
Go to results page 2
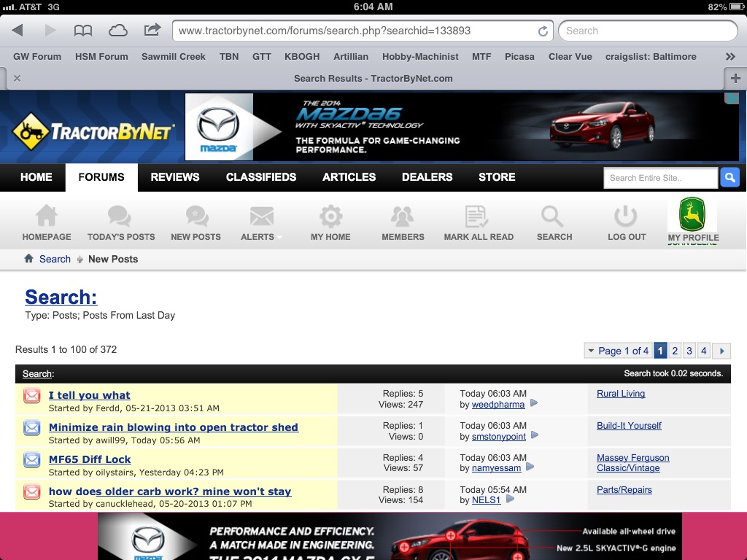pyautogui.click(x=675, y=351)
